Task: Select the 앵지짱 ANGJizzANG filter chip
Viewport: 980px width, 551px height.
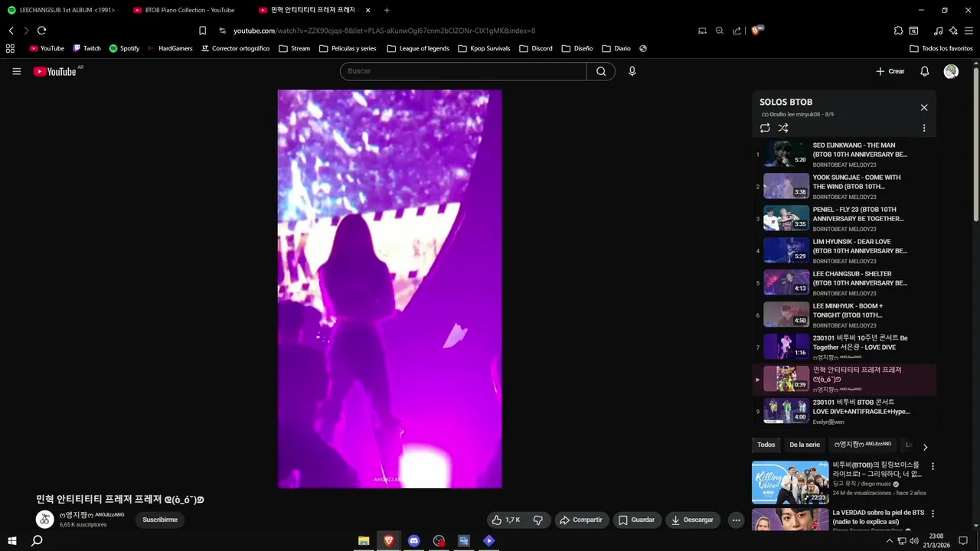Action: tap(862, 445)
